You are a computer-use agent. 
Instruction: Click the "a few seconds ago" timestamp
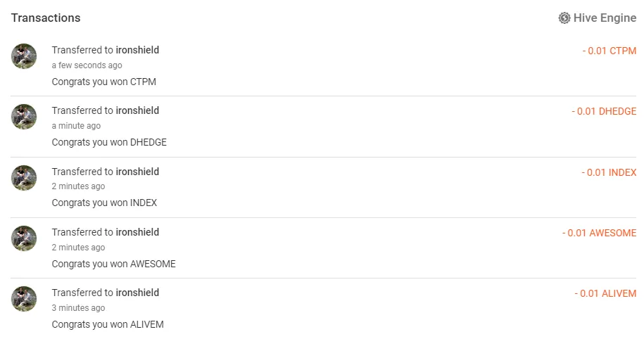pos(87,65)
